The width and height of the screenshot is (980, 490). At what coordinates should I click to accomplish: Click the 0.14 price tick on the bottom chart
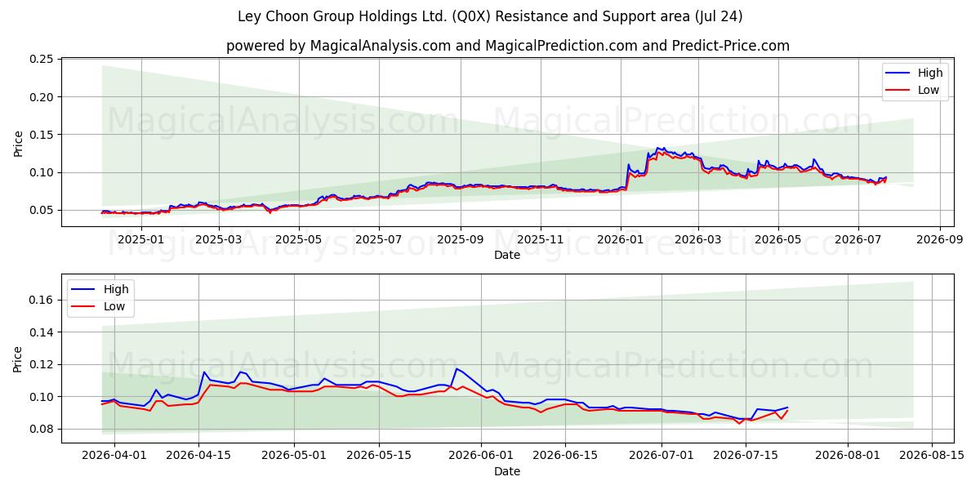point(41,332)
